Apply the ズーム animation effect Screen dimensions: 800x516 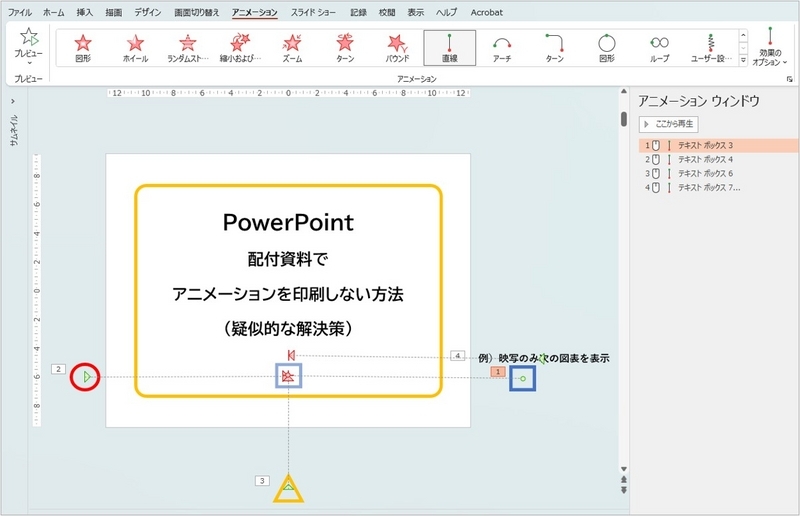[292, 48]
